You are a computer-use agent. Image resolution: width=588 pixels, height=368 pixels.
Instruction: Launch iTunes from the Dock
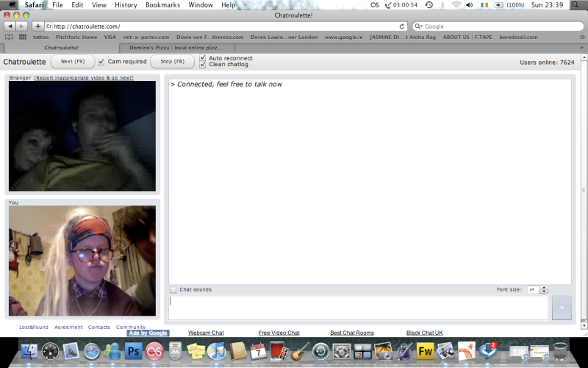tap(217, 352)
